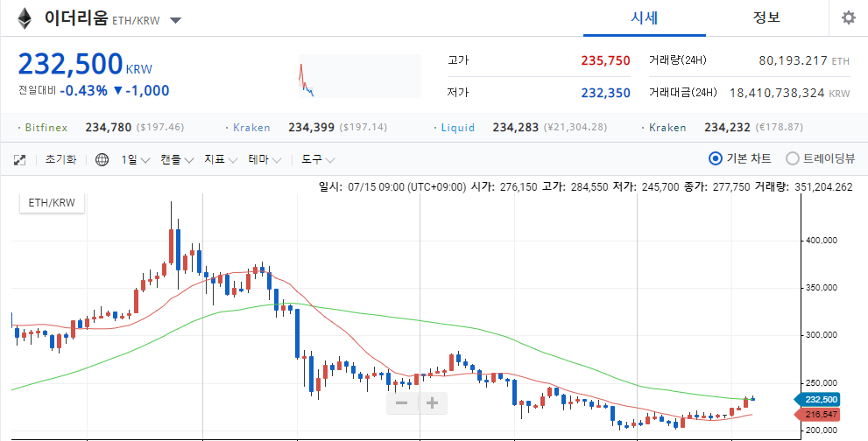Click the 24H volume 80,193.217 ETH
The image size is (868, 441).
(x=804, y=61)
